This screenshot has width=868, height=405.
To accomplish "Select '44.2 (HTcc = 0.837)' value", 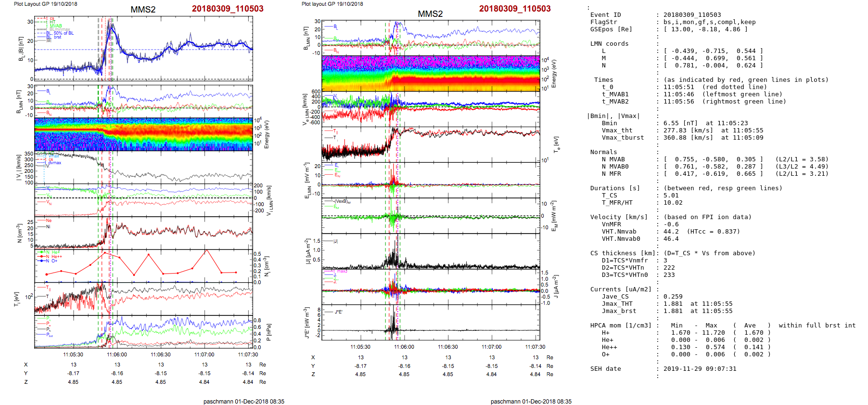I will point(702,232).
